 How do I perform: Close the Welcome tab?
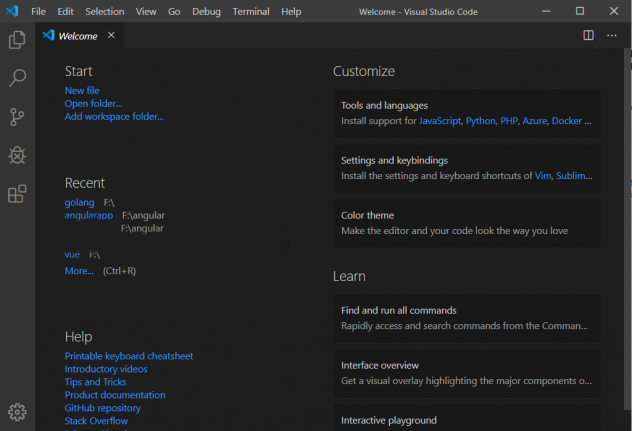[111, 35]
